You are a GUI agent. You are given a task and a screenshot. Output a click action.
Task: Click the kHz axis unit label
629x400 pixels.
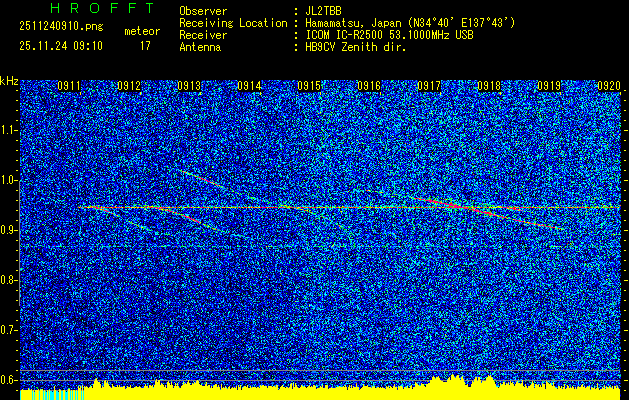[9, 80]
